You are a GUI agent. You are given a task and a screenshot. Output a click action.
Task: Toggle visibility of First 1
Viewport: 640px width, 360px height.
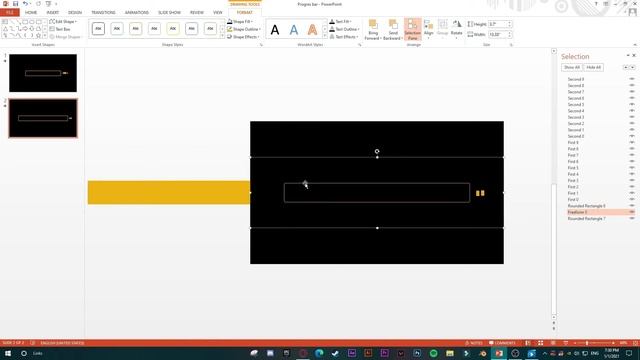tap(632, 193)
